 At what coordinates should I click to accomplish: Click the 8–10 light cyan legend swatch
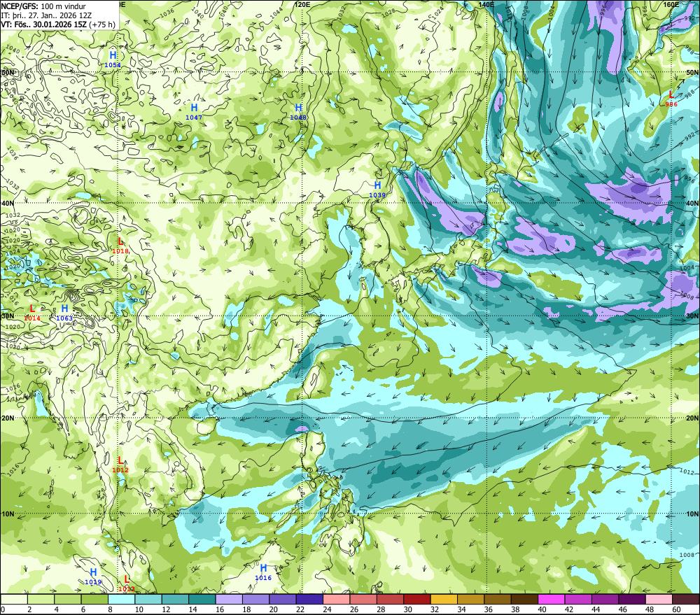tap(121, 600)
